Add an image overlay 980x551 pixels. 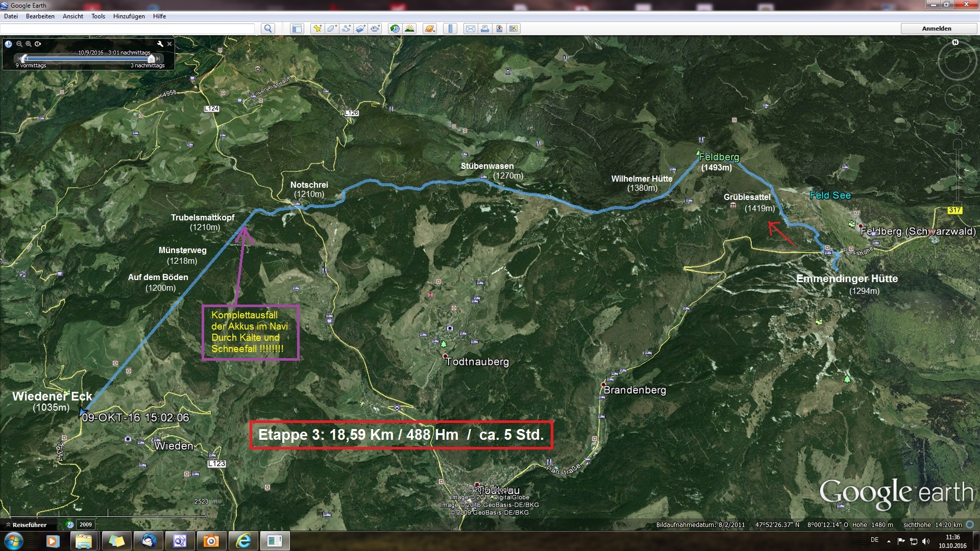tap(361, 29)
